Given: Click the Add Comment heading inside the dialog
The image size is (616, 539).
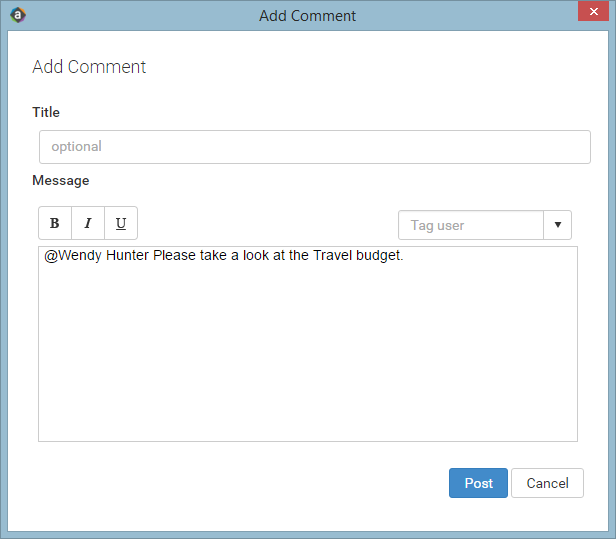Looking at the screenshot, I should pyautogui.click(x=89, y=67).
